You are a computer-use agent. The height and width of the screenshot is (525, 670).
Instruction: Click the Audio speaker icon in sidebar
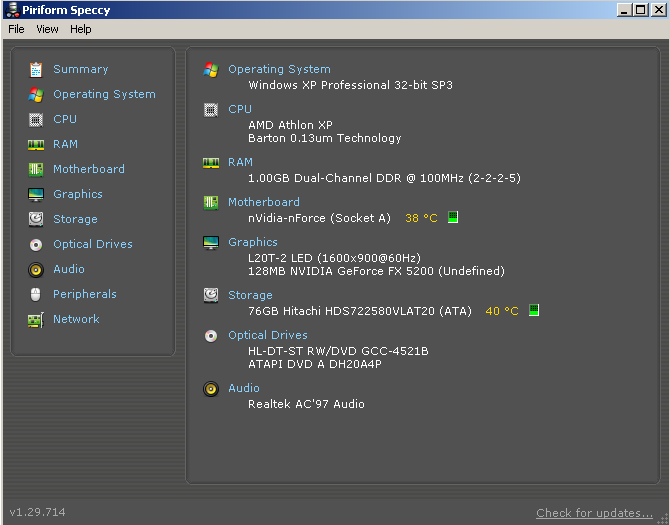(36, 270)
